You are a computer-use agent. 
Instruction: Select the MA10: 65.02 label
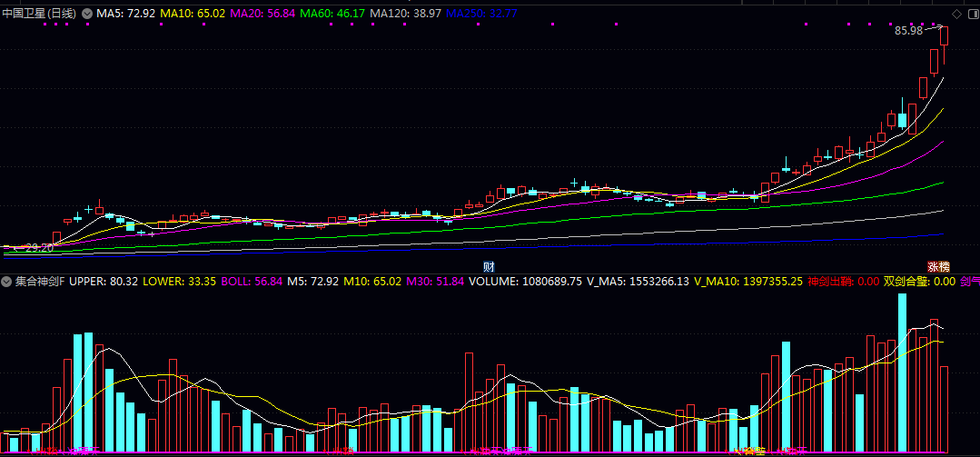[x=193, y=13]
